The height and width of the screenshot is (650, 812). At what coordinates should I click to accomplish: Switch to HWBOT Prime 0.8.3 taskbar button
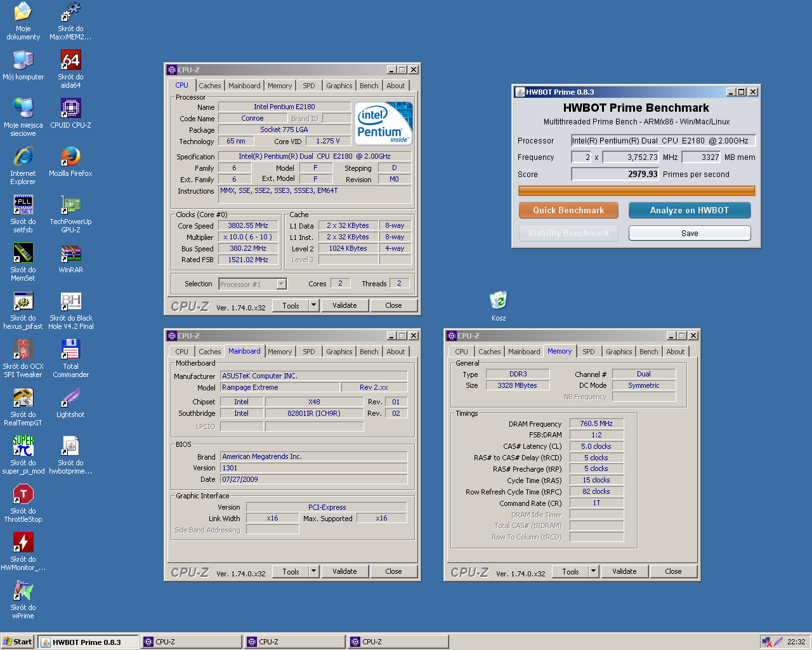[x=88, y=642]
